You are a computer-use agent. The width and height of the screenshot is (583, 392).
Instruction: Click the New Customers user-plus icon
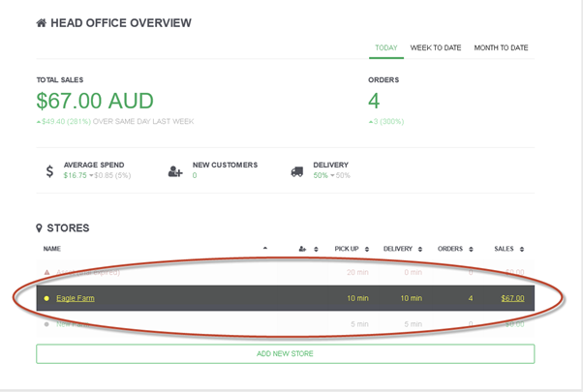click(175, 171)
